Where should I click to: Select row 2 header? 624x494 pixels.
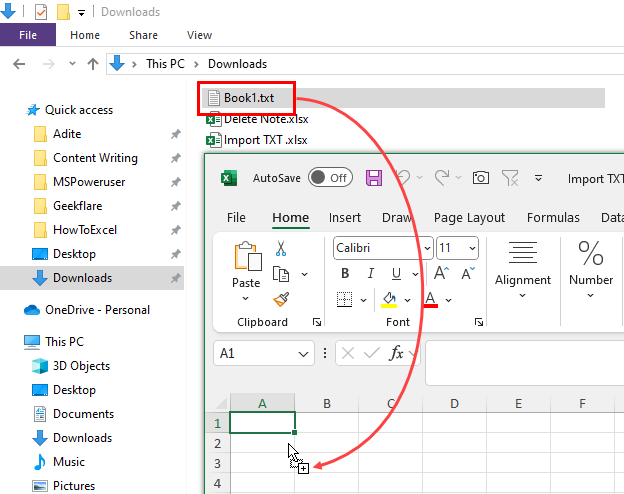point(217,443)
